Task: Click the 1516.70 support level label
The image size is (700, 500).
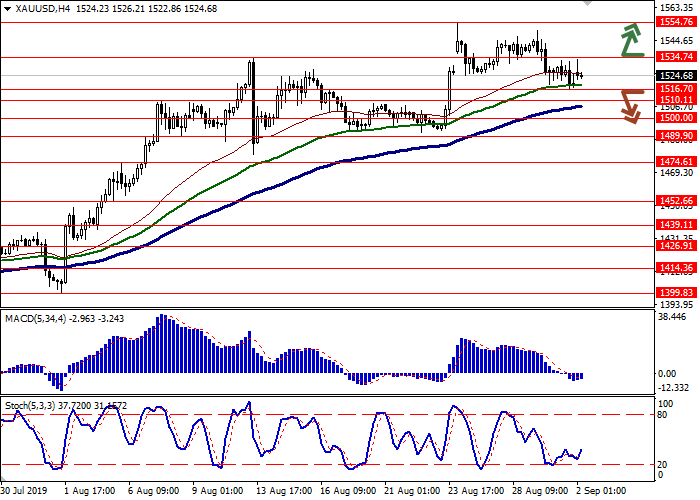Action: pos(676,89)
